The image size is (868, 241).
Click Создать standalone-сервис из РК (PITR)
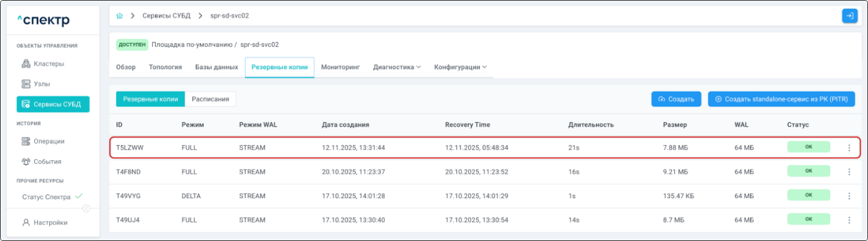(x=781, y=99)
